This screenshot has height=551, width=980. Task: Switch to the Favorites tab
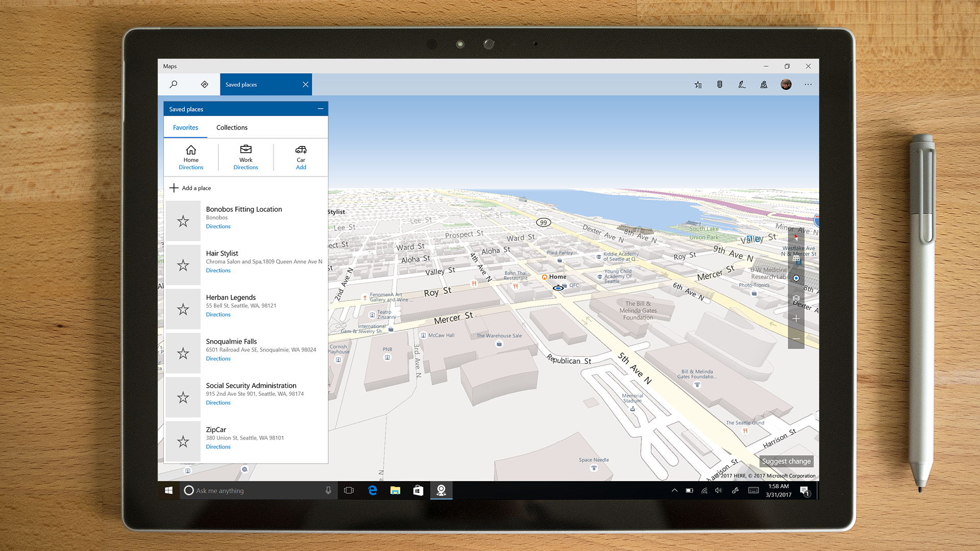[185, 128]
